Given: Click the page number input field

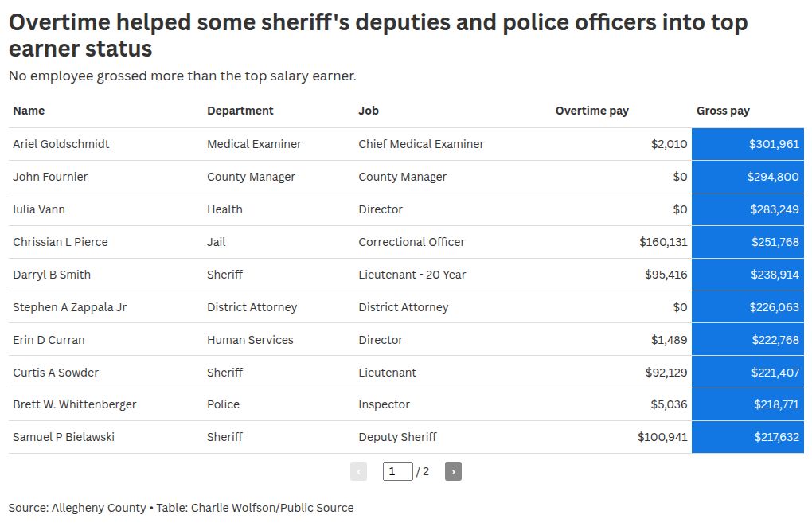Looking at the screenshot, I should click(x=397, y=471).
